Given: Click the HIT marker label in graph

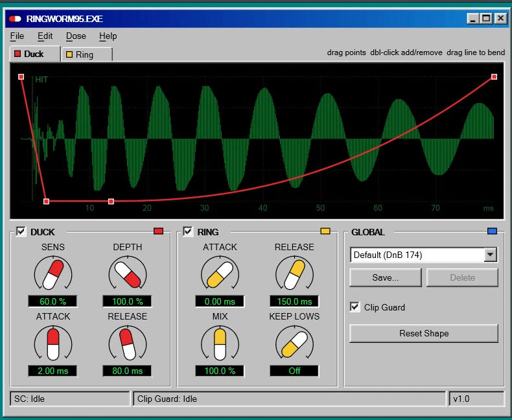Looking at the screenshot, I should click(x=41, y=79).
